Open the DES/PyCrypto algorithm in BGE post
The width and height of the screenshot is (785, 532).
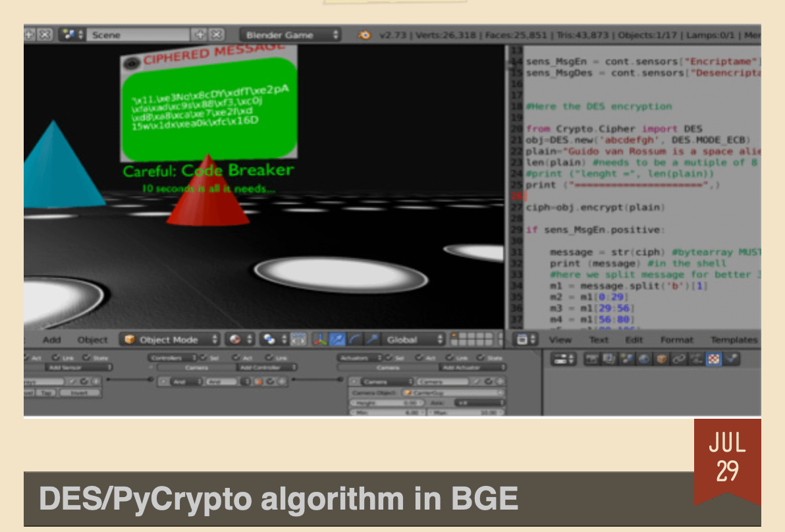(x=279, y=499)
